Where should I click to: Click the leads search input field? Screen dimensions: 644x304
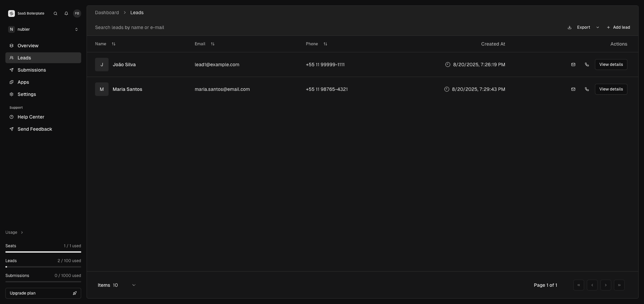coord(130,27)
